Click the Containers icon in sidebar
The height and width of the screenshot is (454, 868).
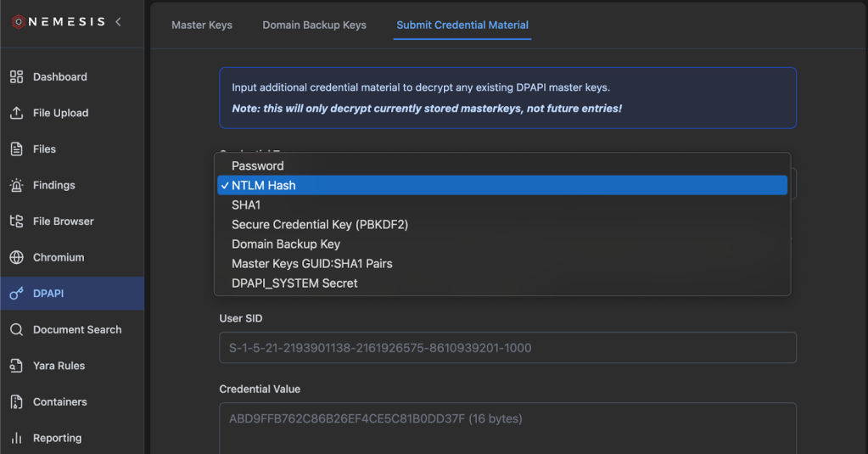[16, 401]
